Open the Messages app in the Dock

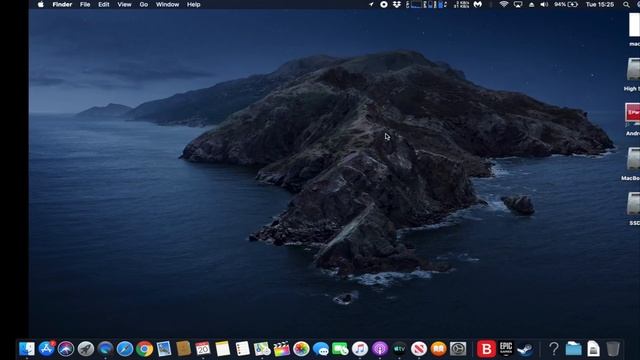(x=321, y=349)
